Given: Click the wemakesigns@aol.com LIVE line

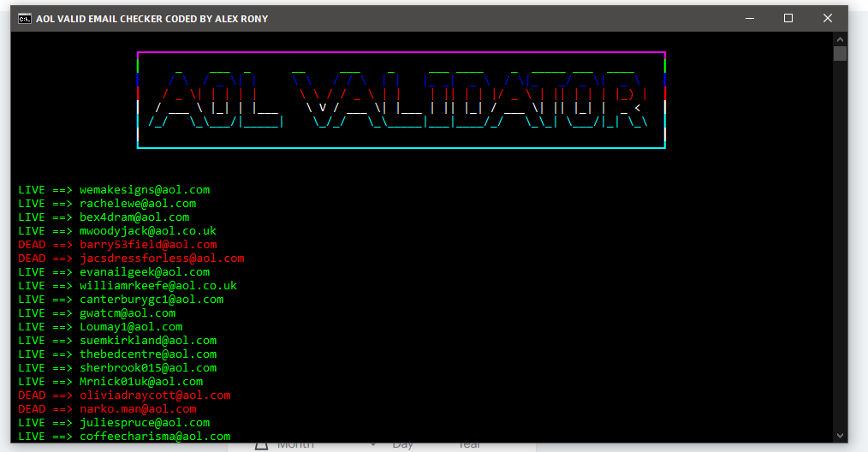Looking at the screenshot, I should 144,190.
